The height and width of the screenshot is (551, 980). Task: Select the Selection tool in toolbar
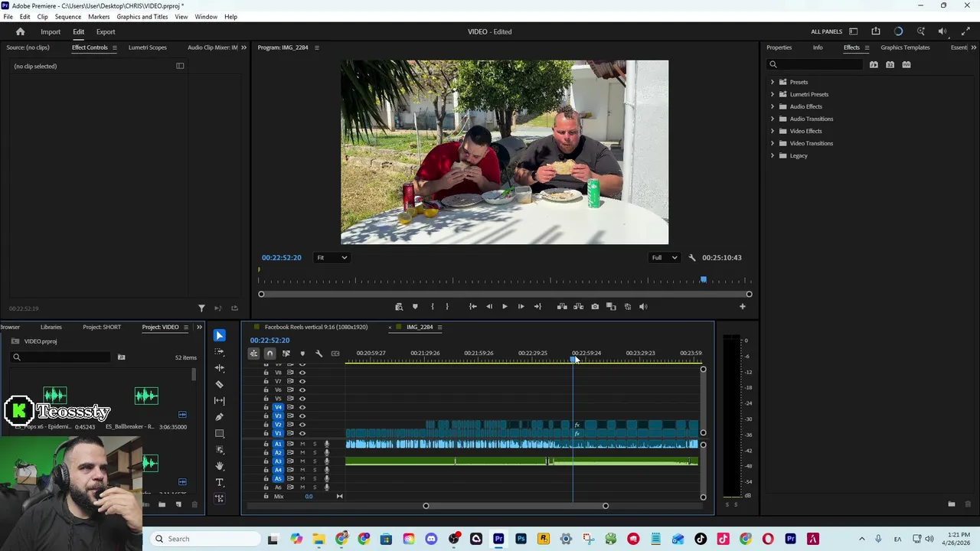point(220,335)
